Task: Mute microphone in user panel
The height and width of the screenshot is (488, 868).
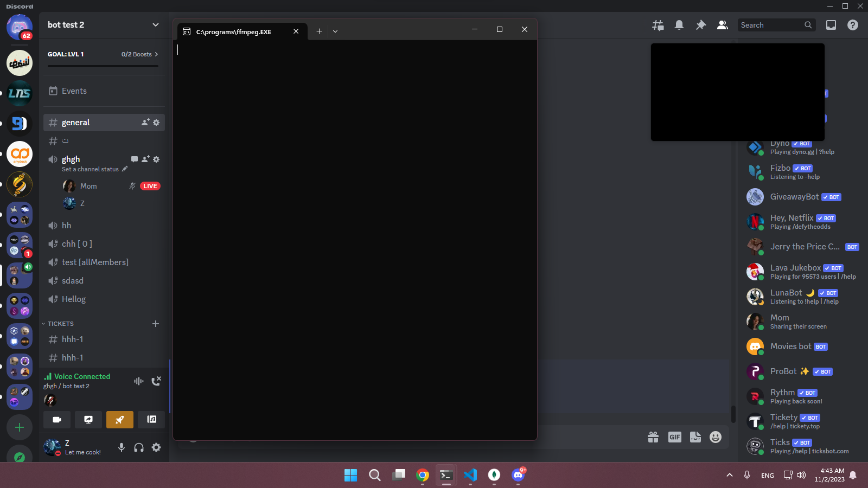Action: [122, 447]
